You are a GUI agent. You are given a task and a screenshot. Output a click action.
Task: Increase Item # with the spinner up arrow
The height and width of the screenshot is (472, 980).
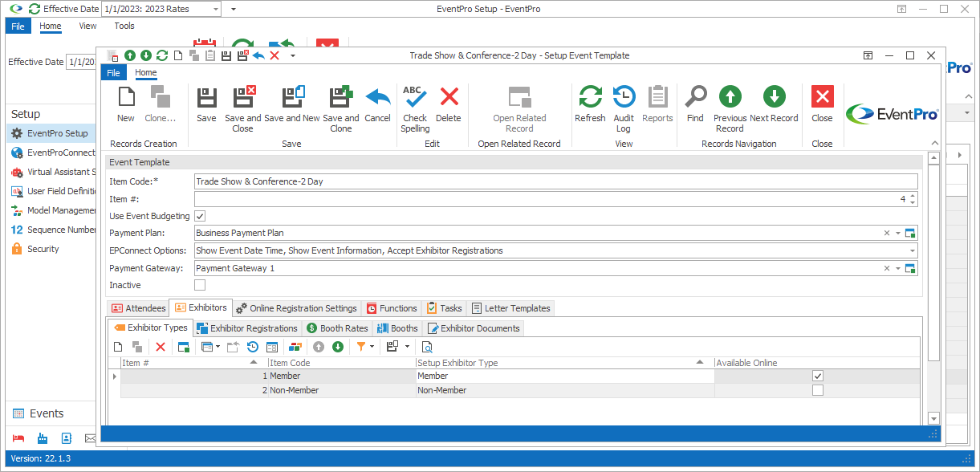(x=913, y=196)
